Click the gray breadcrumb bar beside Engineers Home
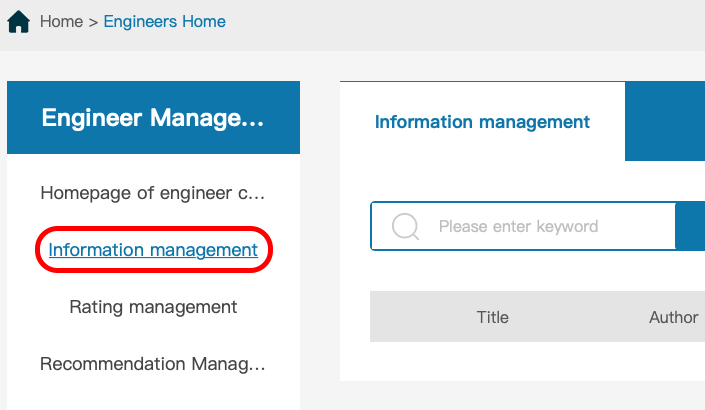Image resolution: width=705 pixels, height=410 pixels. click(x=465, y=22)
